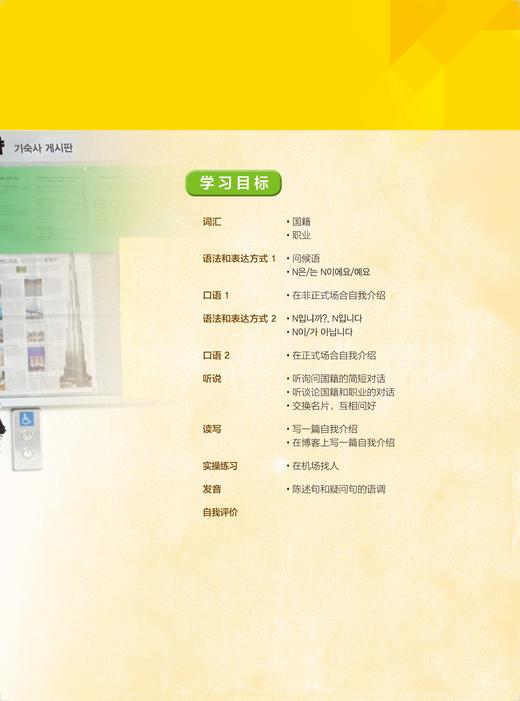This screenshot has width=520, height=701.
Task: Click the N이/가 아닙니다 grammar item
Action: [x=322, y=332]
